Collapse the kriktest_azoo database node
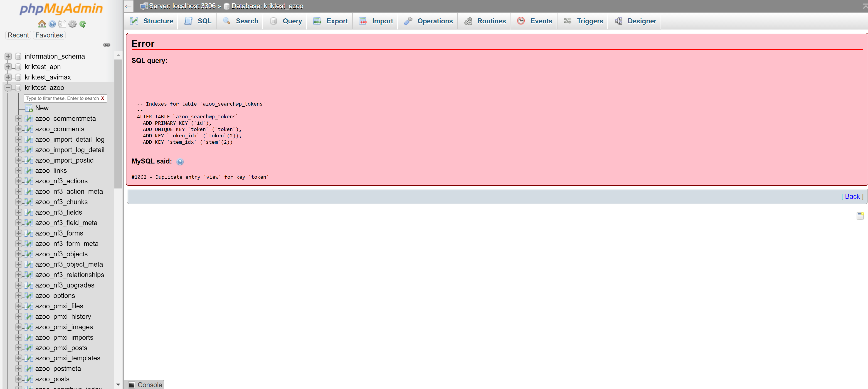The height and width of the screenshot is (389, 868). click(8, 88)
